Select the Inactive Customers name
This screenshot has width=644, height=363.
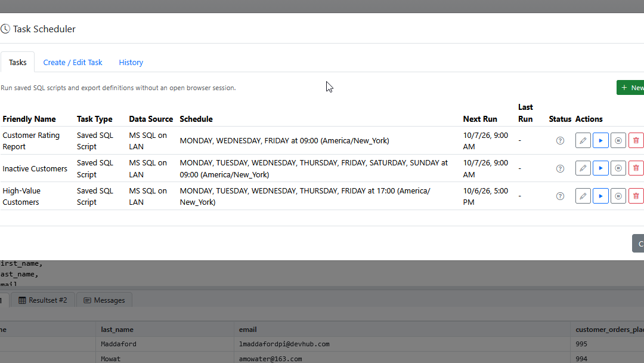(35, 168)
